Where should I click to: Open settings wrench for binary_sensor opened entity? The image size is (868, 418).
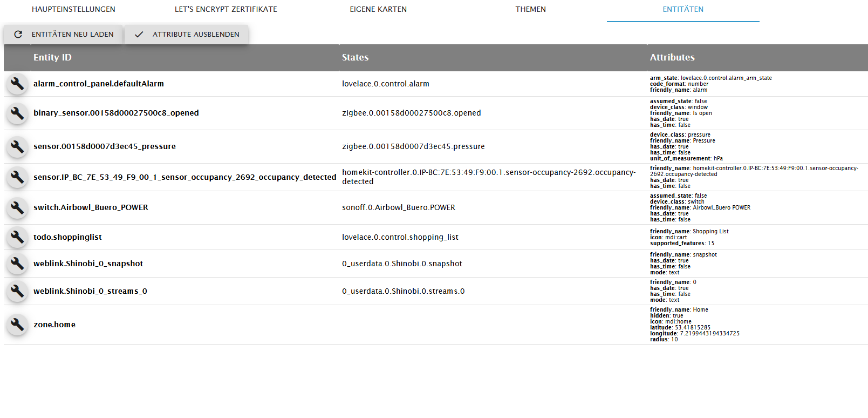(x=17, y=113)
